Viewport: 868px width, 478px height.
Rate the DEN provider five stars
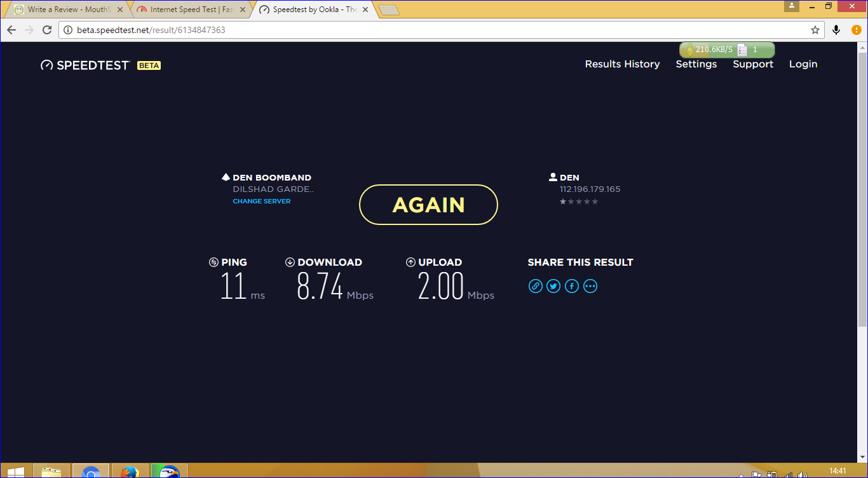click(x=595, y=201)
